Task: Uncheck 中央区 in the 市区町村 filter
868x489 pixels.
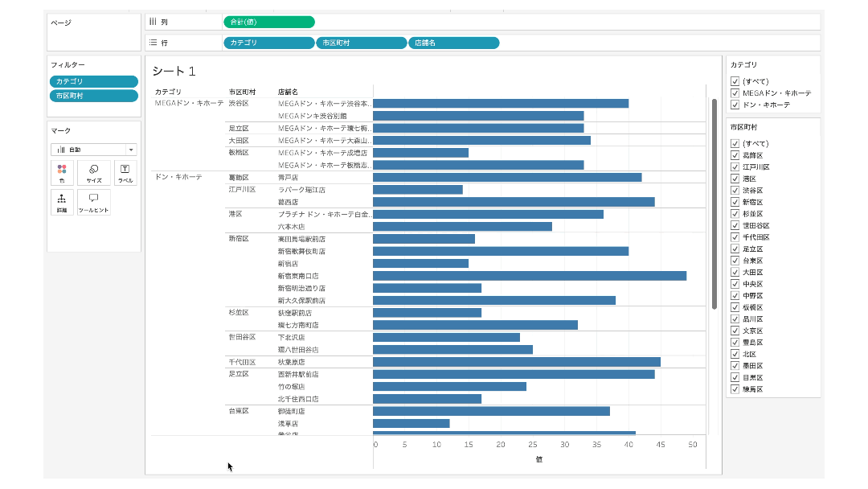Action: coord(735,284)
